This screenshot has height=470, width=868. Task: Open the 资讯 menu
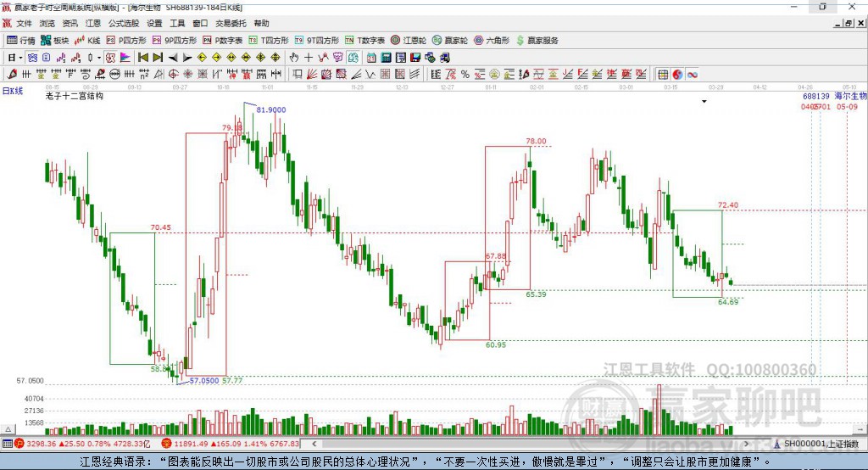pyautogui.click(x=70, y=23)
